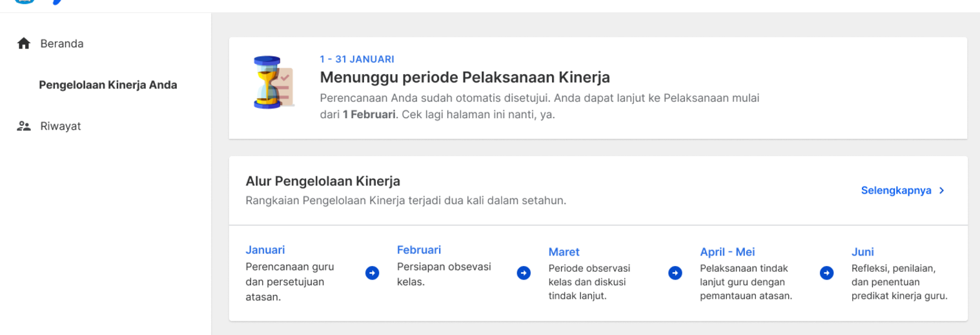The height and width of the screenshot is (335, 980).
Task: Click the arrow icon between Maret and April - Mei
Action: click(675, 273)
